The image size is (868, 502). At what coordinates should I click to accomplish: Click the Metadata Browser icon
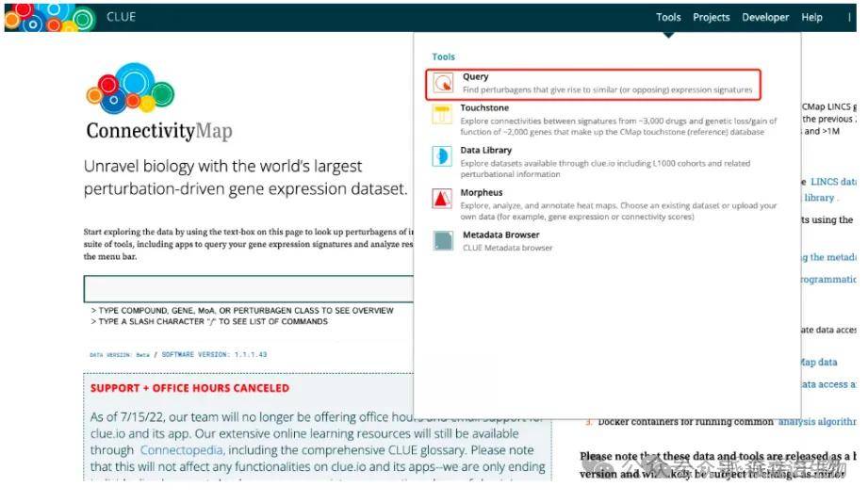click(443, 241)
